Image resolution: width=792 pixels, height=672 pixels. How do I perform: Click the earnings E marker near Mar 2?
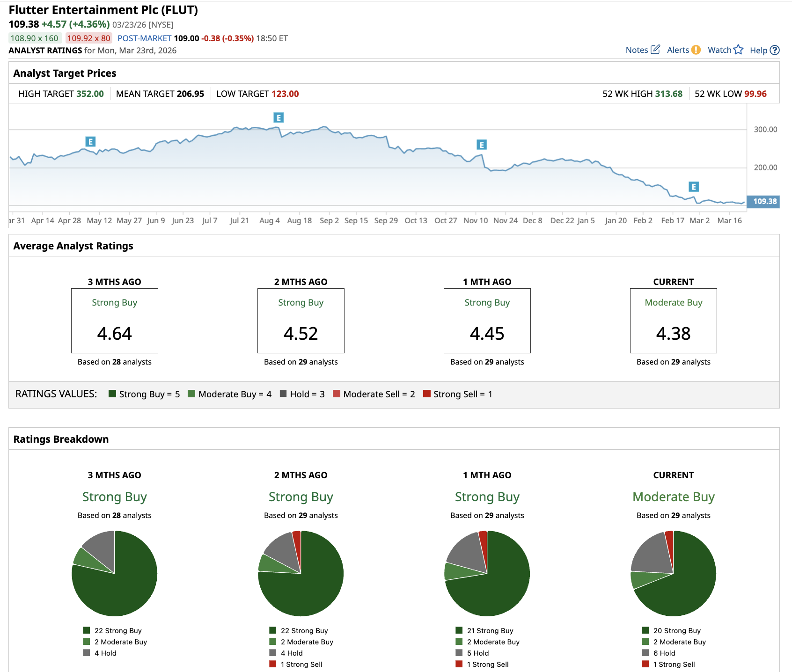694,187
